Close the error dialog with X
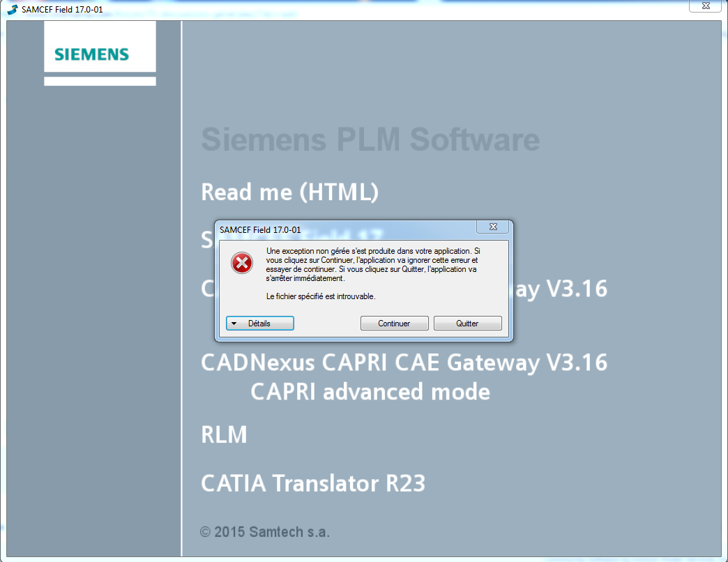The width and height of the screenshot is (728, 562). 493,227
